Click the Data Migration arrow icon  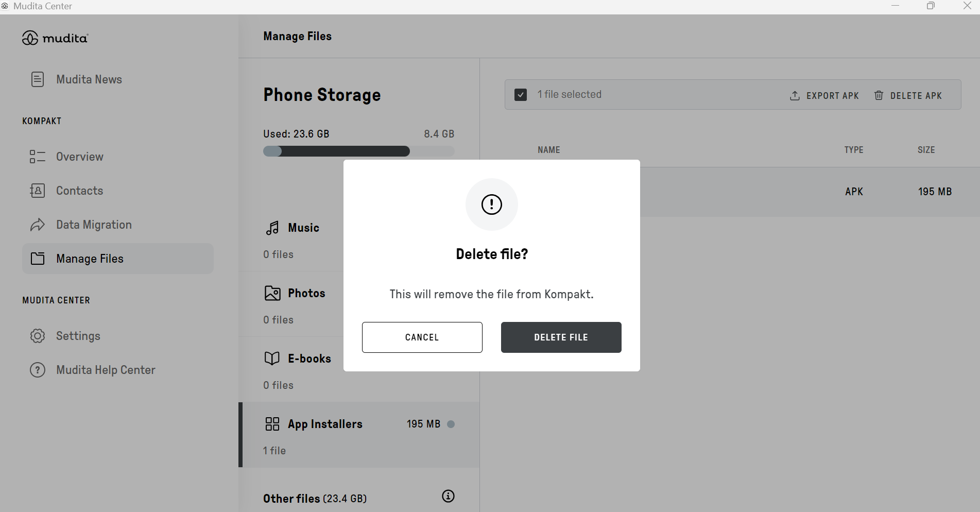coord(38,225)
